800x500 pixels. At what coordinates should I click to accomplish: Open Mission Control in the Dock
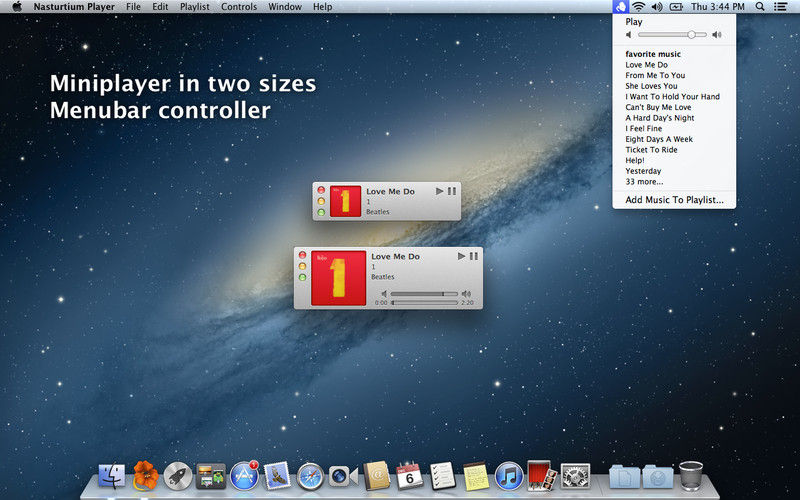pyautogui.click(x=211, y=476)
